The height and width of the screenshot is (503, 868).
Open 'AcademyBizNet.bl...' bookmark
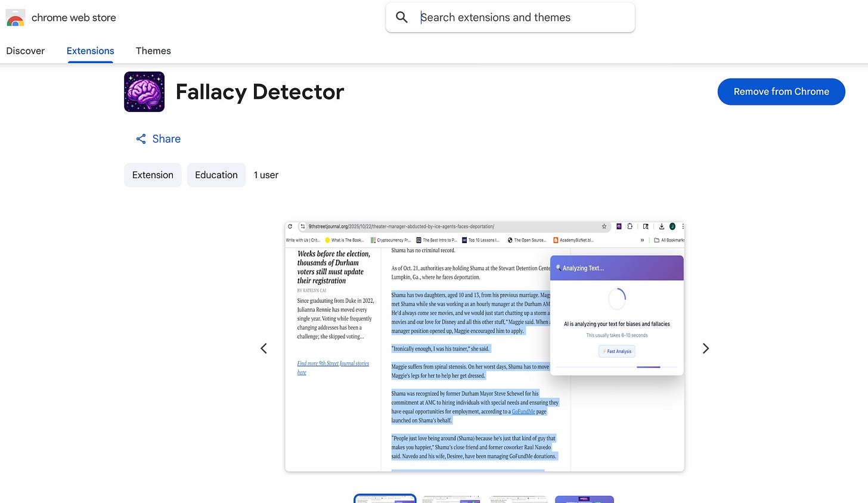click(573, 240)
